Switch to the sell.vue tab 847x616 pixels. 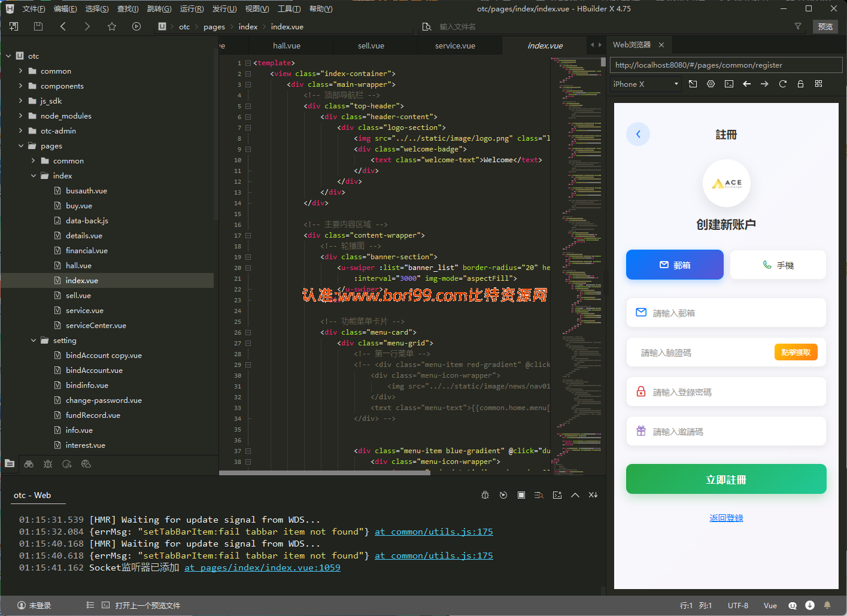pos(371,45)
